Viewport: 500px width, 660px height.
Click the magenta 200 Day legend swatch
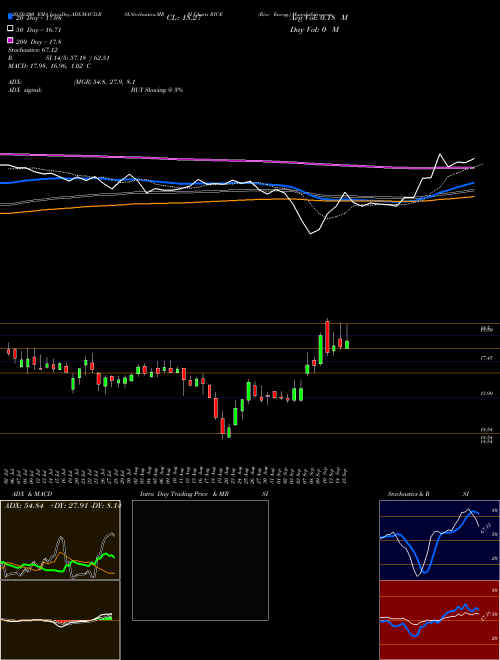[10, 40]
